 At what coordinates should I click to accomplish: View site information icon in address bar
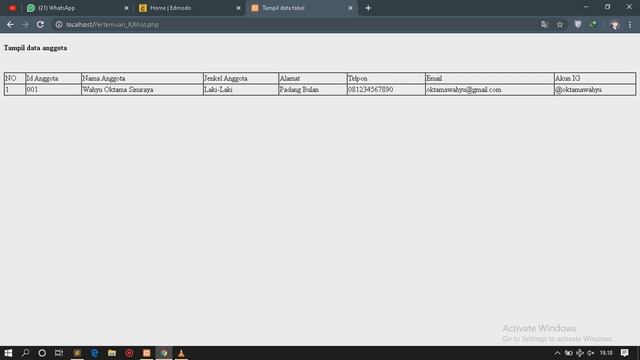click(59, 24)
